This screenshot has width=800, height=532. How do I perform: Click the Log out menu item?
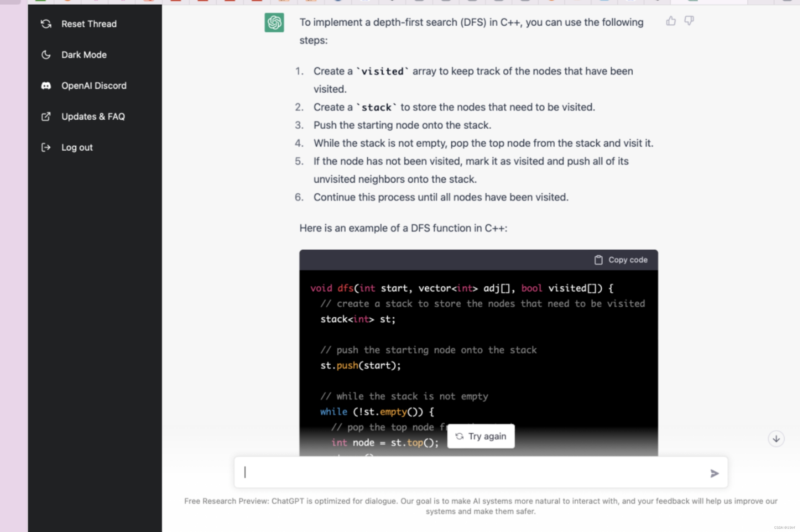point(78,147)
